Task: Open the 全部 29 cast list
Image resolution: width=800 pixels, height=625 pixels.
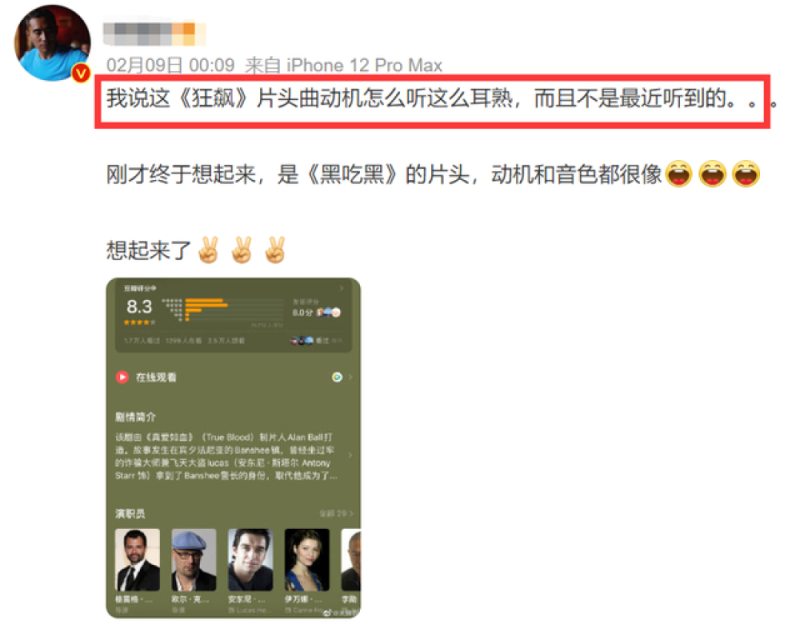Action: (336, 513)
